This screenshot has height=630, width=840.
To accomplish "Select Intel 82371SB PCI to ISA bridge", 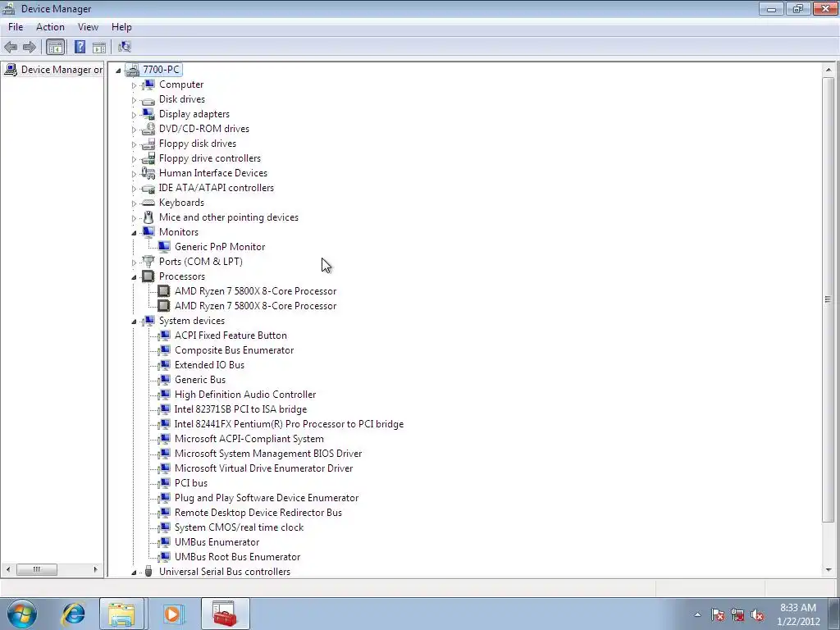I will click(240, 409).
